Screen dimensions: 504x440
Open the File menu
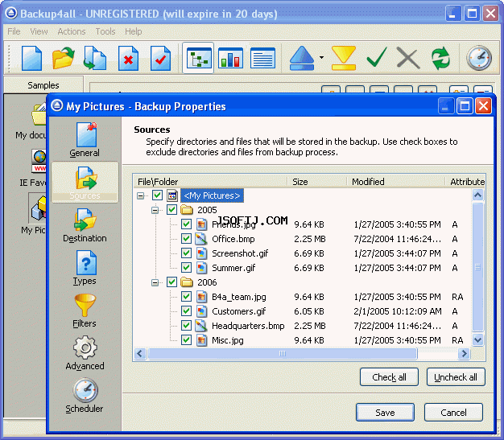[x=14, y=31]
